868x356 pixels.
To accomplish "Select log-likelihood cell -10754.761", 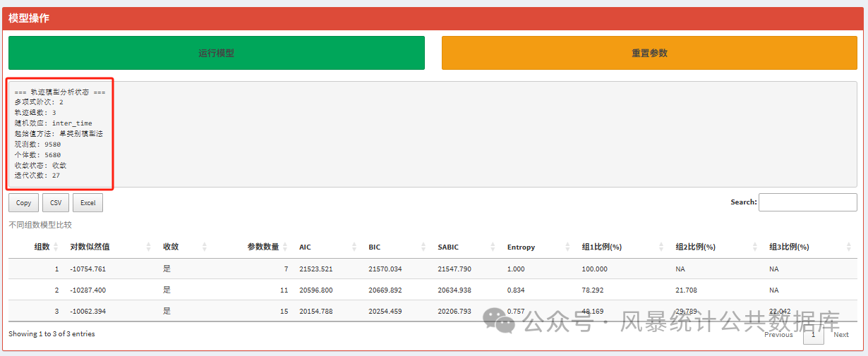I will (88, 269).
